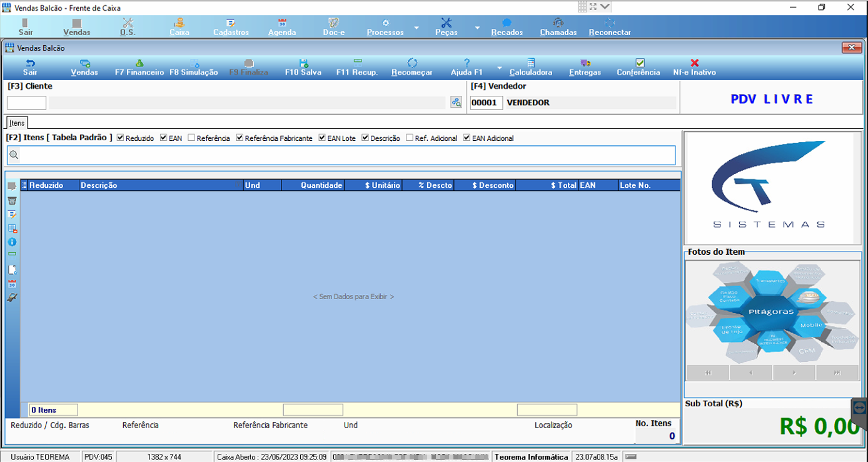
Task: Expand the Ajuda F1 dropdown arrow
Action: click(x=500, y=68)
